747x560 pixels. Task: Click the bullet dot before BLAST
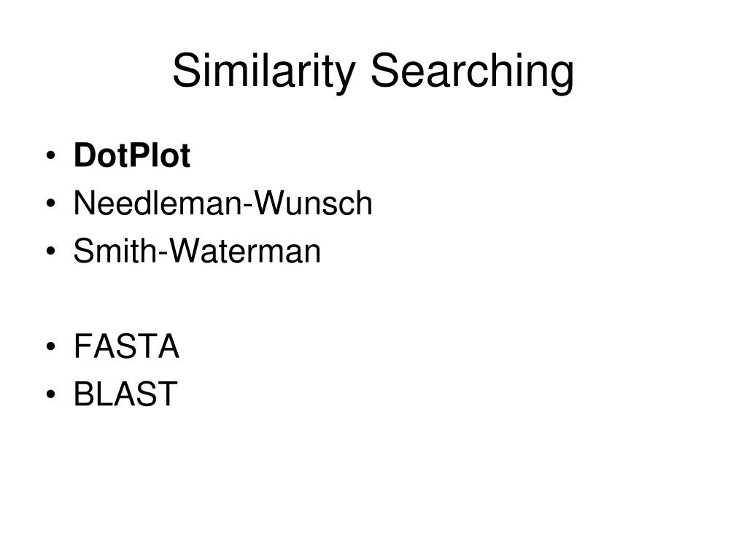point(51,394)
